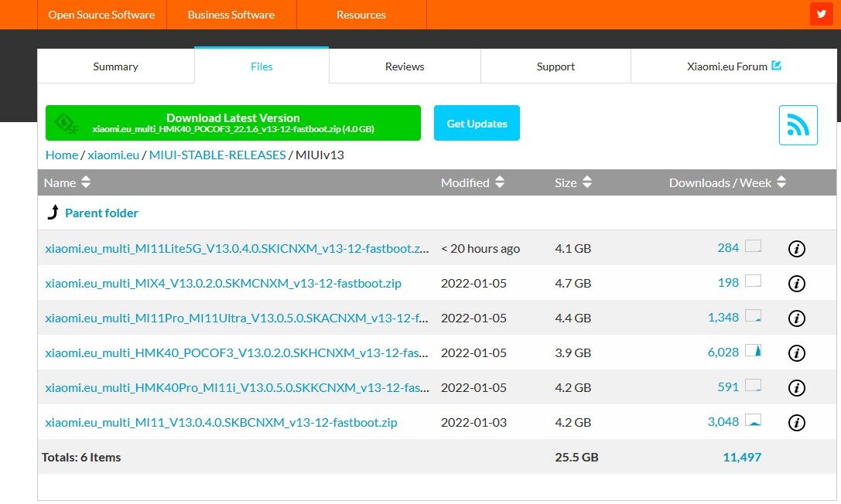Click the external link icon beside Xiaomi.eu Forum
841x504 pixels.
(x=776, y=66)
